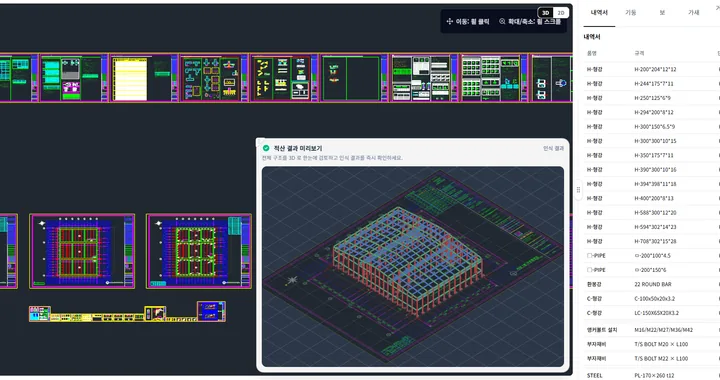This screenshot has height=380, width=720.
Task: Open the 보 tab
Action: click(662, 12)
